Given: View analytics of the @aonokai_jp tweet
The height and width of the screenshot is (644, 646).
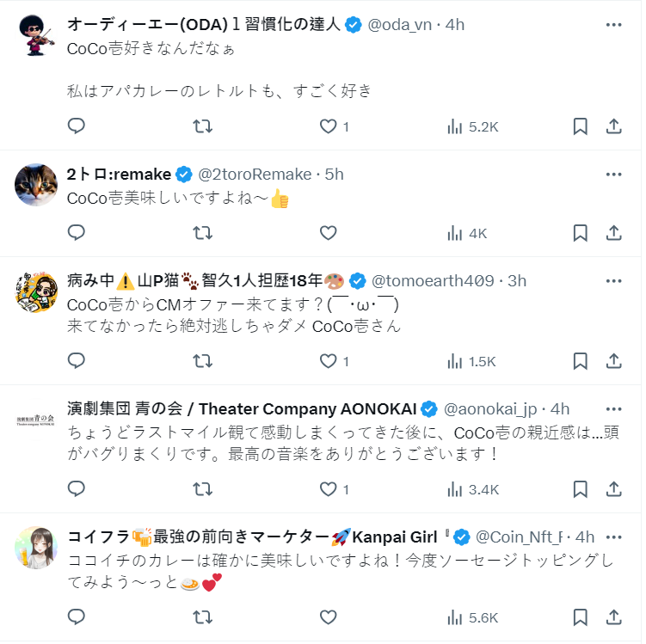Looking at the screenshot, I should pos(472,489).
